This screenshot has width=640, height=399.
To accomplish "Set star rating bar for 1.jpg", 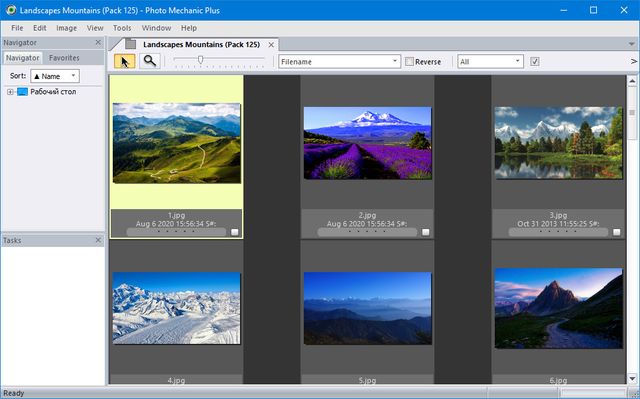I will (x=176, y=232).
